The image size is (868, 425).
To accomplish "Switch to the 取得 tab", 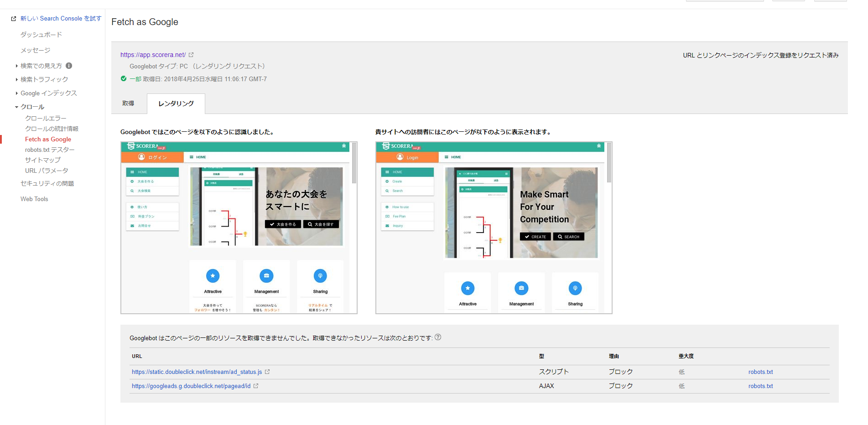I will [128, 103].
